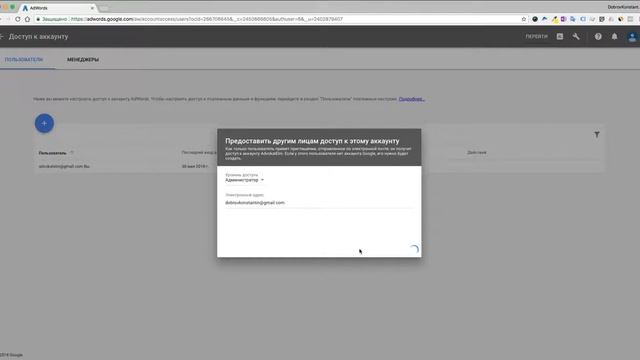Viewport: 640px width, 360px height.
Task: Select the gmail.com user row email
Action: 64,167
